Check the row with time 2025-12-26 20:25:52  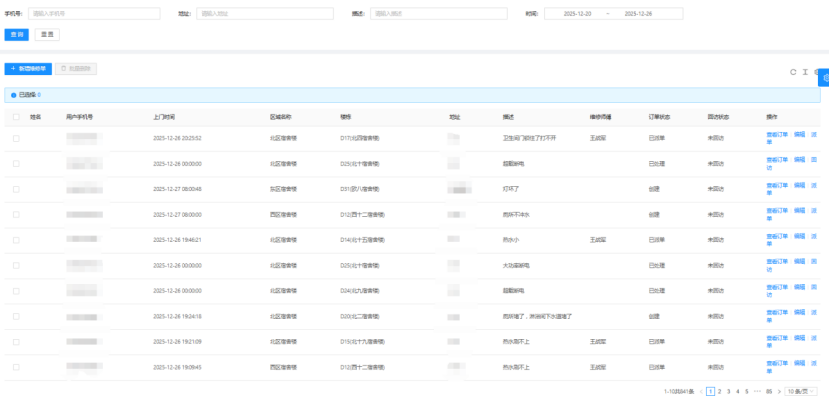[16, 138]
